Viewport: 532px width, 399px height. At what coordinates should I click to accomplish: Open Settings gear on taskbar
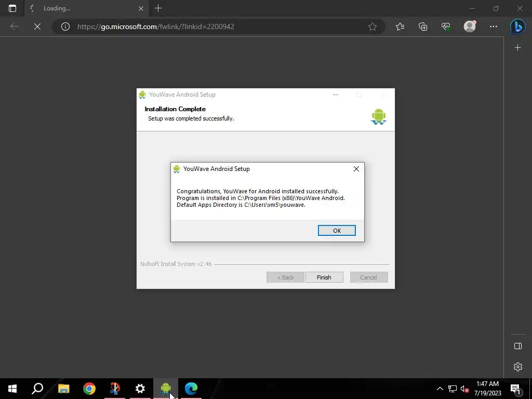pos(140,389)
